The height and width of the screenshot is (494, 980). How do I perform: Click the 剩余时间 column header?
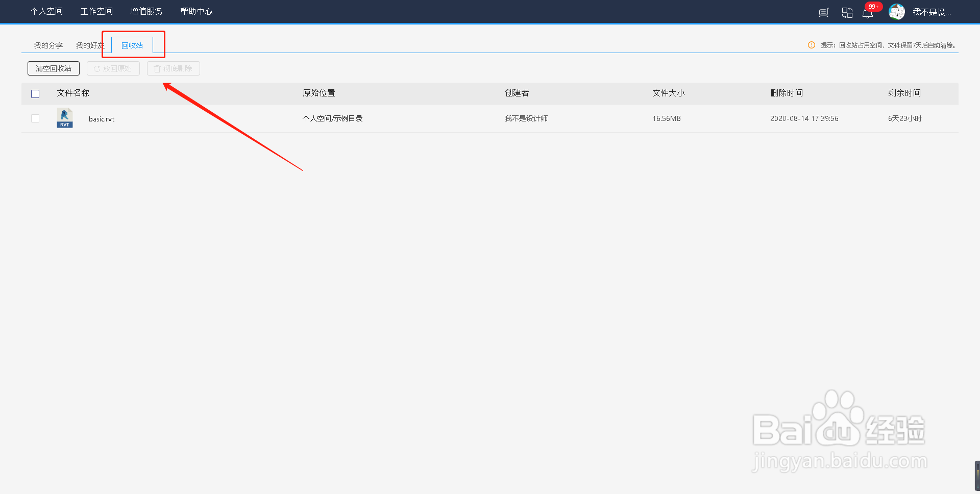[x=904, y=93]
